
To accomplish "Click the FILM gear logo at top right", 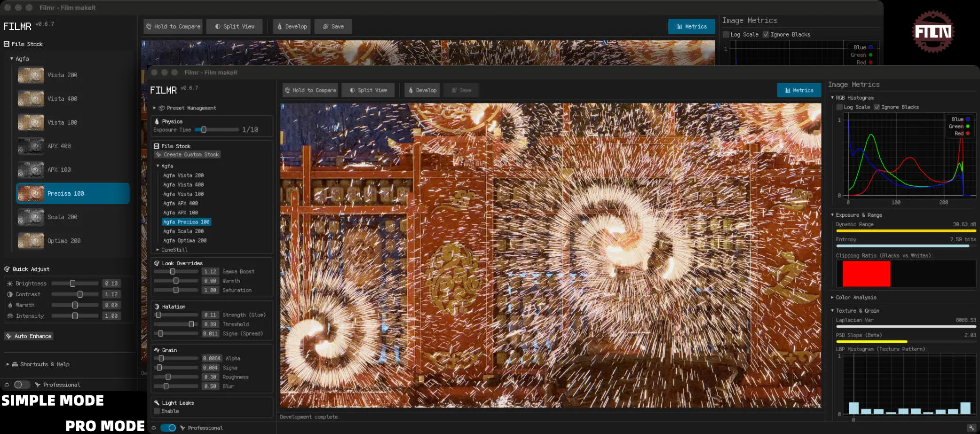I will point(933,32).
